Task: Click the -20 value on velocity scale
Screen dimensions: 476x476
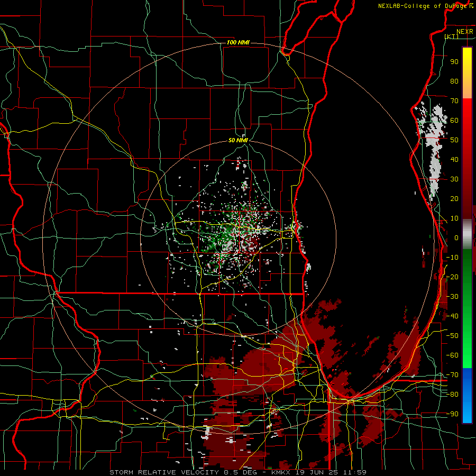Action: tap(452, 277)
